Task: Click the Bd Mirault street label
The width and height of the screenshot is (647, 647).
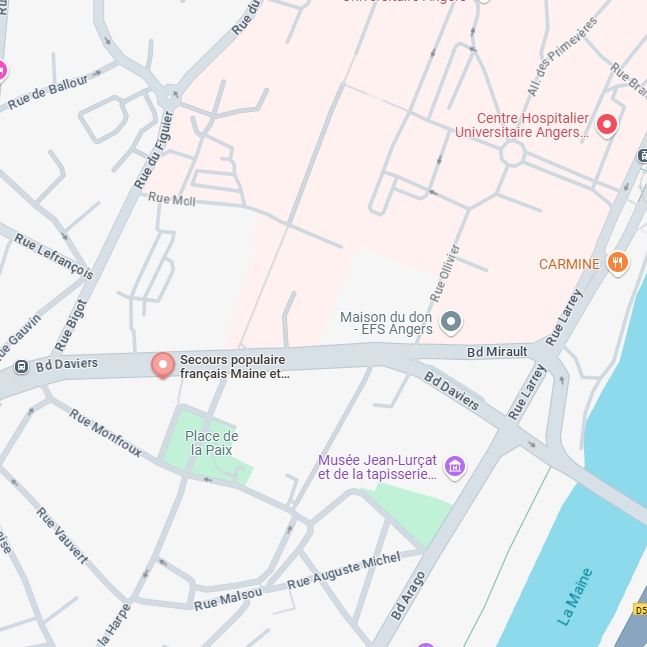Action: (x=497, y=352)
